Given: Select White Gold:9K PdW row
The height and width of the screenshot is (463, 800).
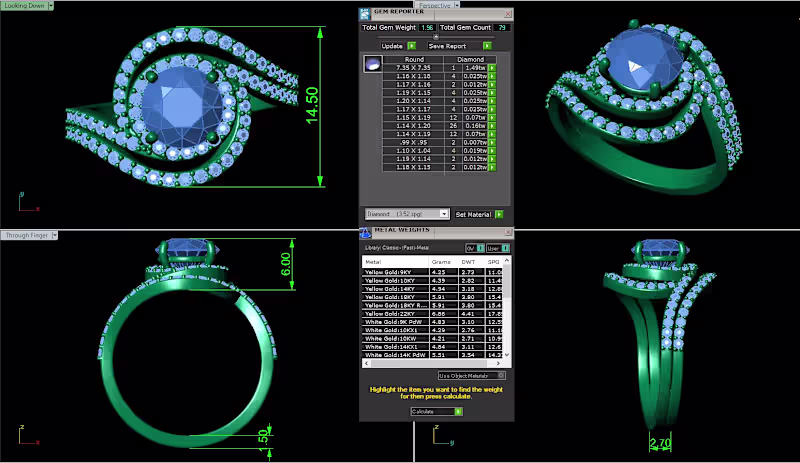Looking at the screenshot, I should tap(432, 322).
